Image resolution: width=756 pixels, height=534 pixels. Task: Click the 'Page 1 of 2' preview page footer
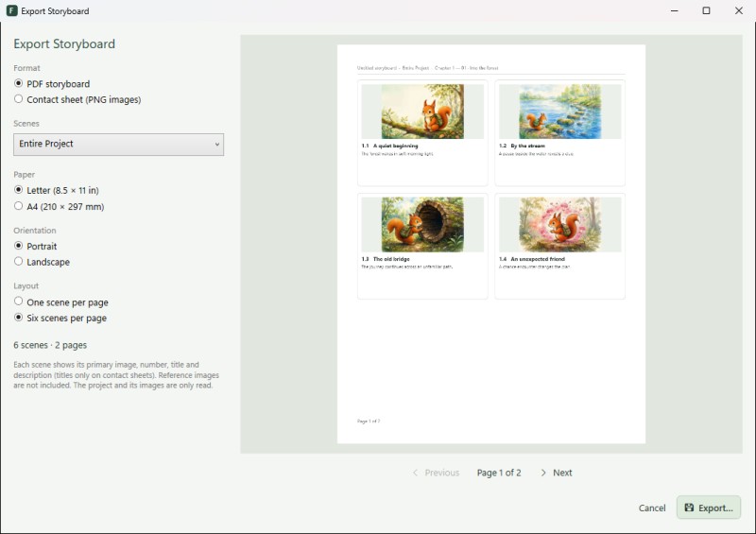(x=369, y=422)
